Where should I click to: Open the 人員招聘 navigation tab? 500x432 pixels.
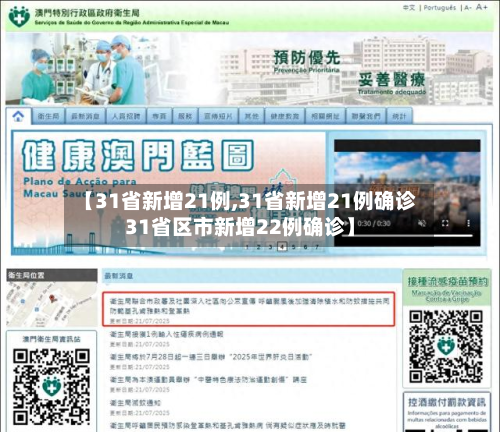click(x=126, y=116)
